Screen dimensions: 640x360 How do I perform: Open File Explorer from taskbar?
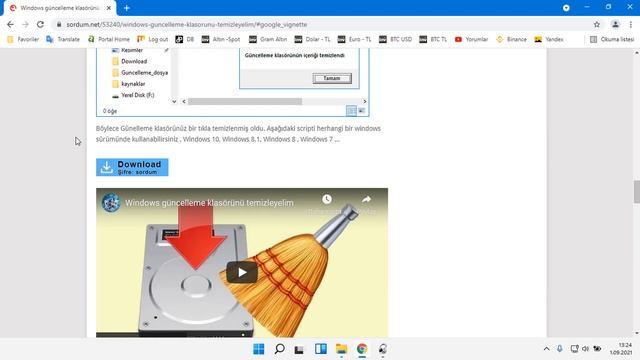pos(341,349)
